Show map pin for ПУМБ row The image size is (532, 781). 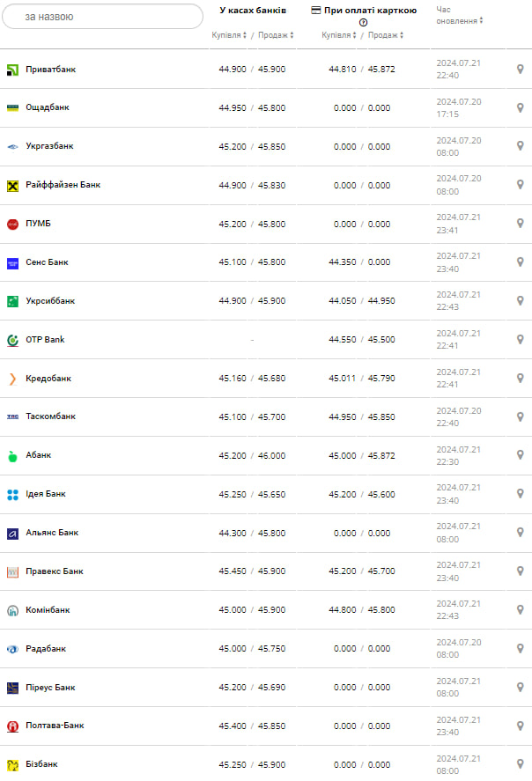coord(520,224)
